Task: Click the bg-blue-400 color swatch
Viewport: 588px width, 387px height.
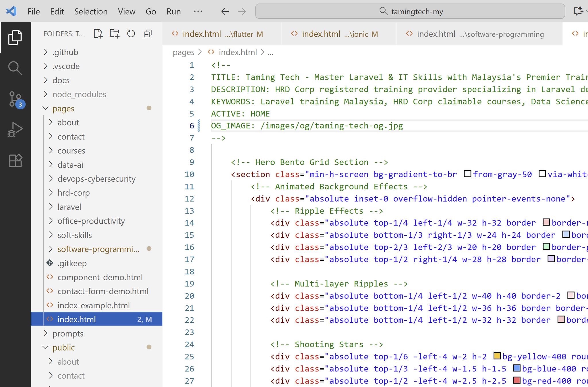Action: [x=517, y=368]
